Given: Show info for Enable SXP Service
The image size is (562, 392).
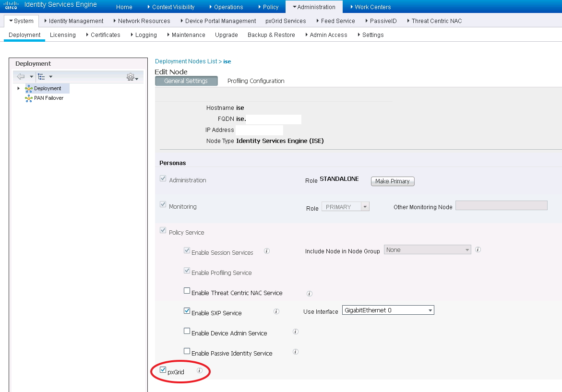Looking at the screenshot, I should [276, 311].
